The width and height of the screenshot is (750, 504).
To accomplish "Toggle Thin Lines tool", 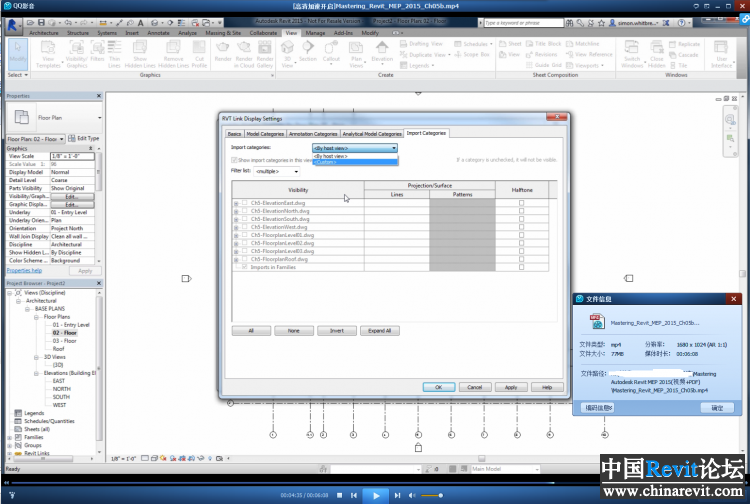I will pyautogui.click(x=114, y=54).
